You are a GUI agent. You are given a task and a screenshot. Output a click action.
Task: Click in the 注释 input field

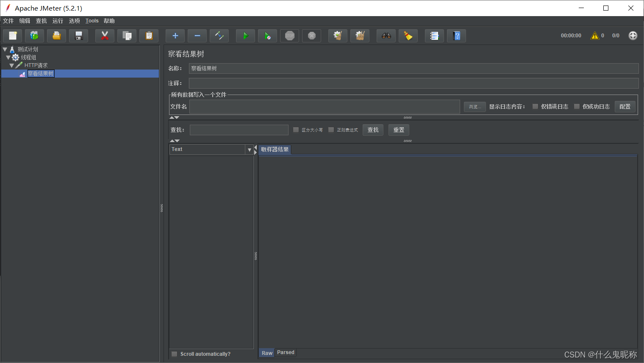[414, 83]
